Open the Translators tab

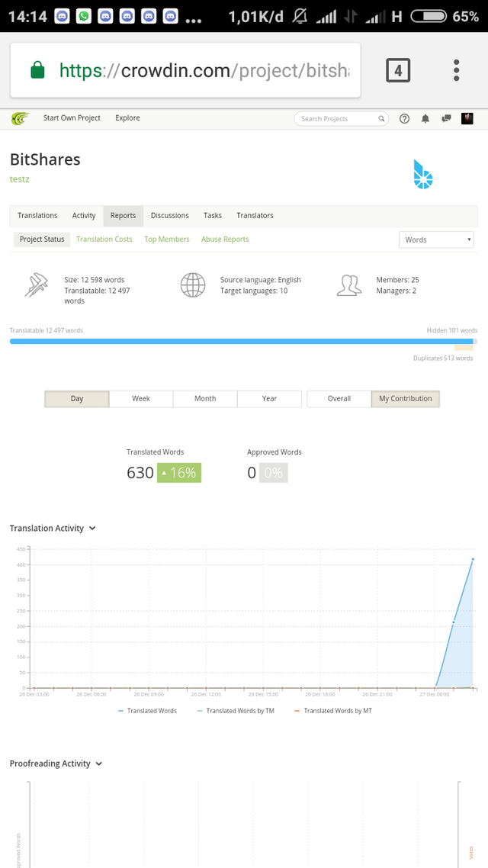255,216
